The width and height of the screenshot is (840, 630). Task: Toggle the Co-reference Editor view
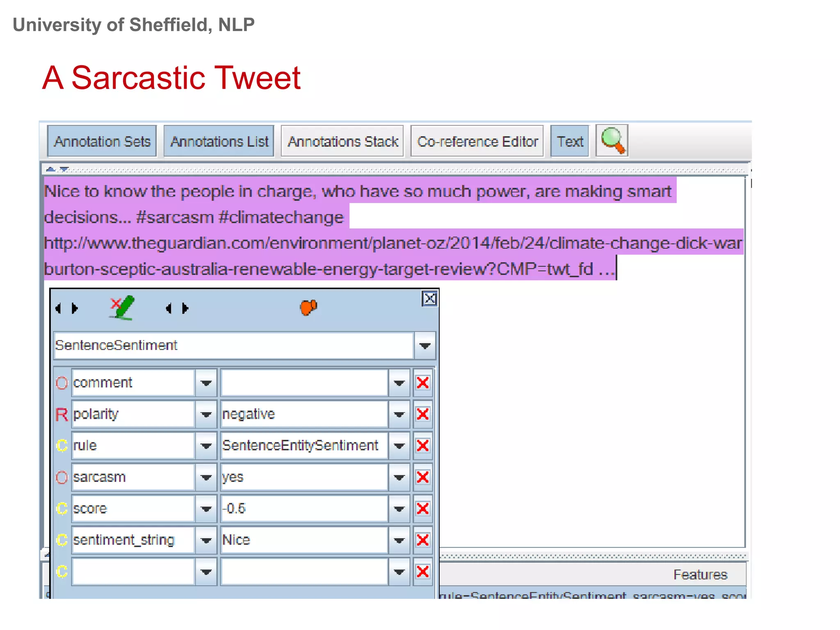(x=477, y=141)
